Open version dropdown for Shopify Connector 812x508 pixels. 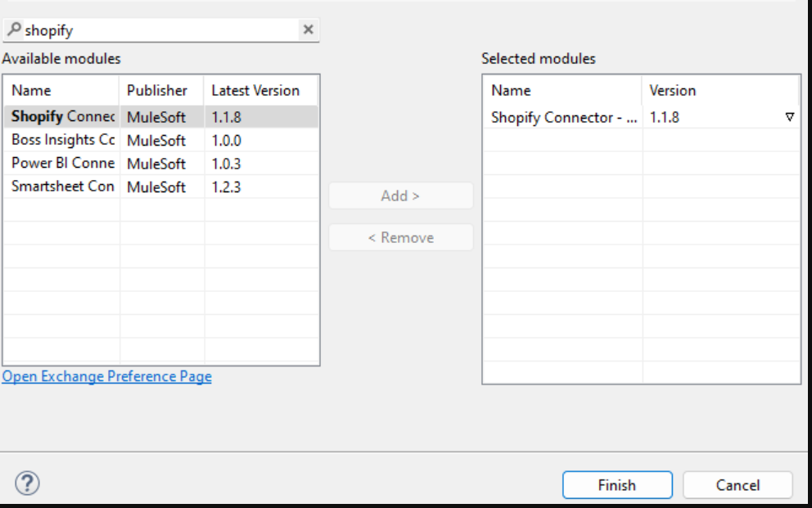[789, 117]
